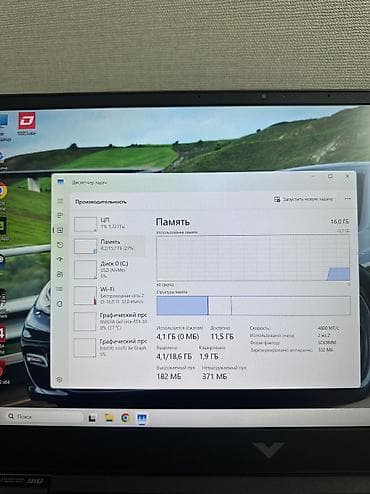Maximize the Task Manager window
Image resolution: width=370 pixels, height=494 pixels.
(330, 176)
